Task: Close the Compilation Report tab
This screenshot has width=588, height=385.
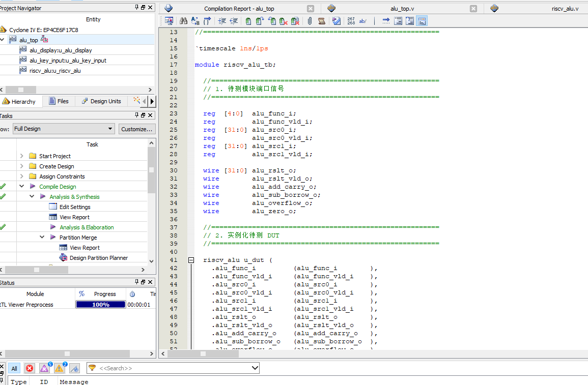Action: click(311, 8)
